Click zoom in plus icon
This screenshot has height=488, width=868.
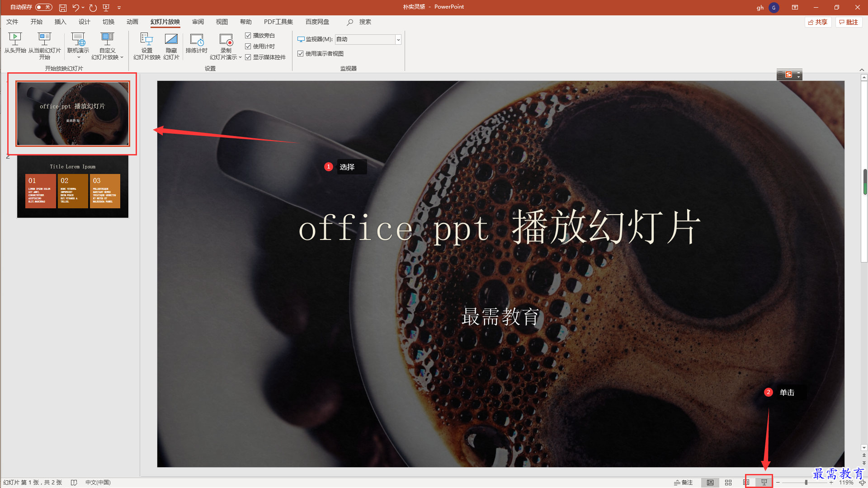click(x=831, y=483)
